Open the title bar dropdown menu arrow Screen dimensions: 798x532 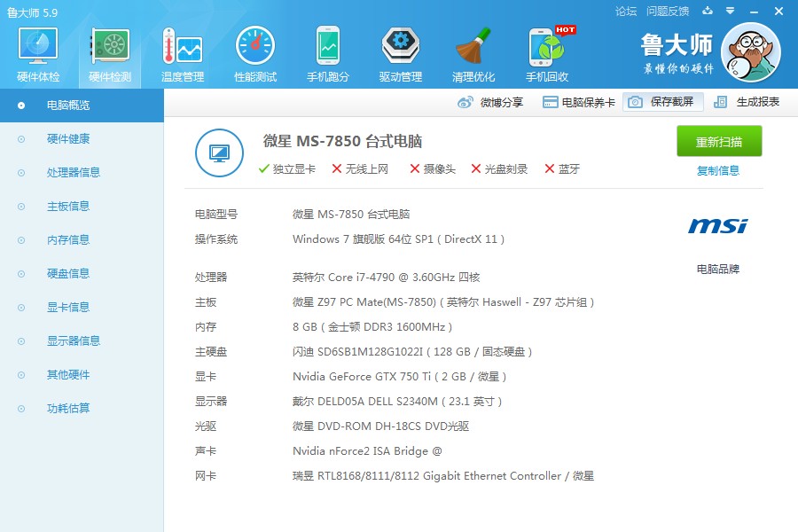point(730,11)
